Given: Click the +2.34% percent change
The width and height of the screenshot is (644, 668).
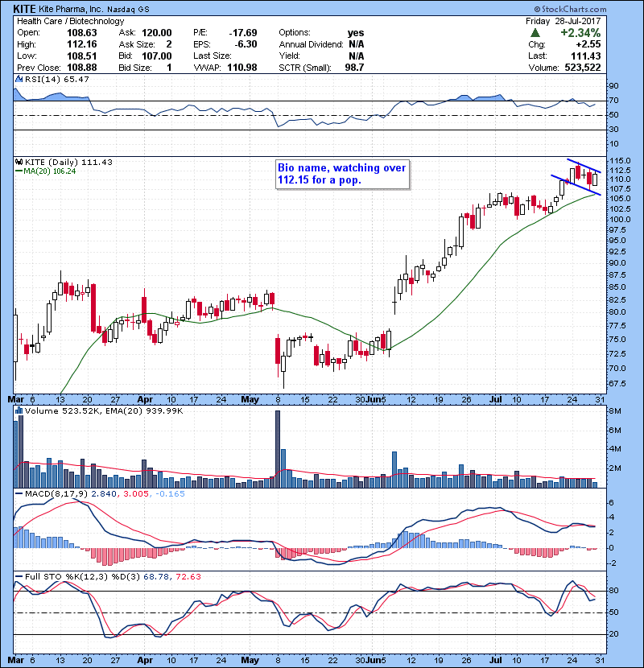Looking at the screenshot, I should click(580, 33).
